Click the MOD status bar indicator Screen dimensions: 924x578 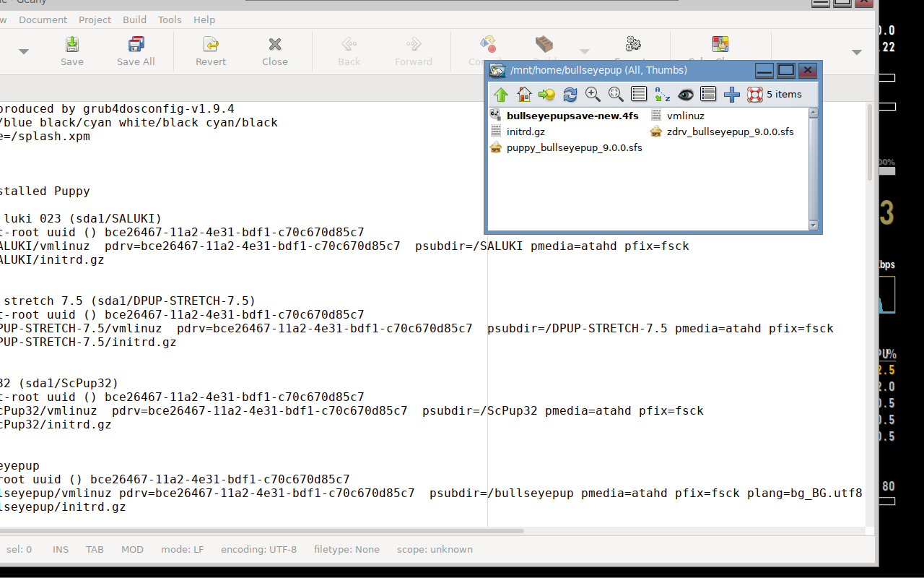point(132,549)
